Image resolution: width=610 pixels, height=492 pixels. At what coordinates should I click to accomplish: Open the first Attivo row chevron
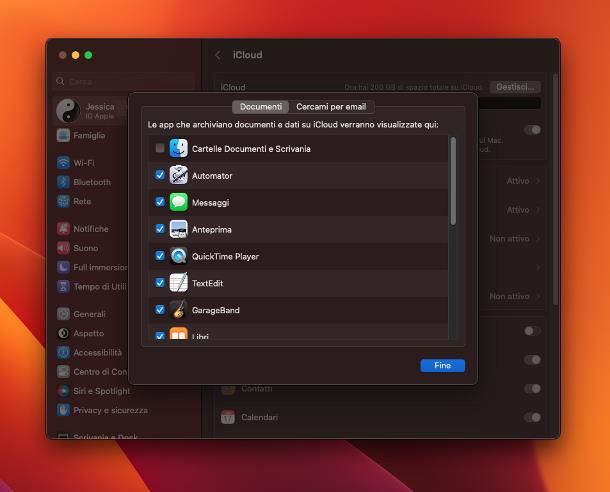(x=538, y=181)
